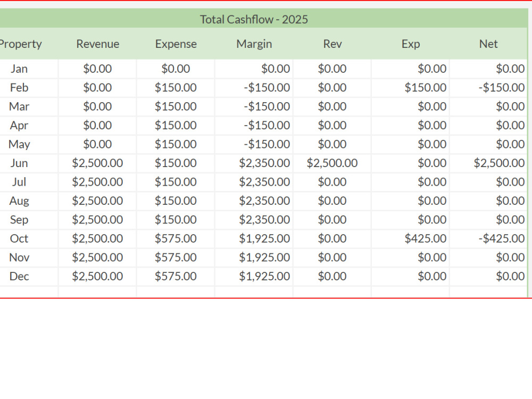Select Mar's Margin cell showing -$150.00
Image resolution: width=532 pixels, height=399 pixels.
coord(254,106)
